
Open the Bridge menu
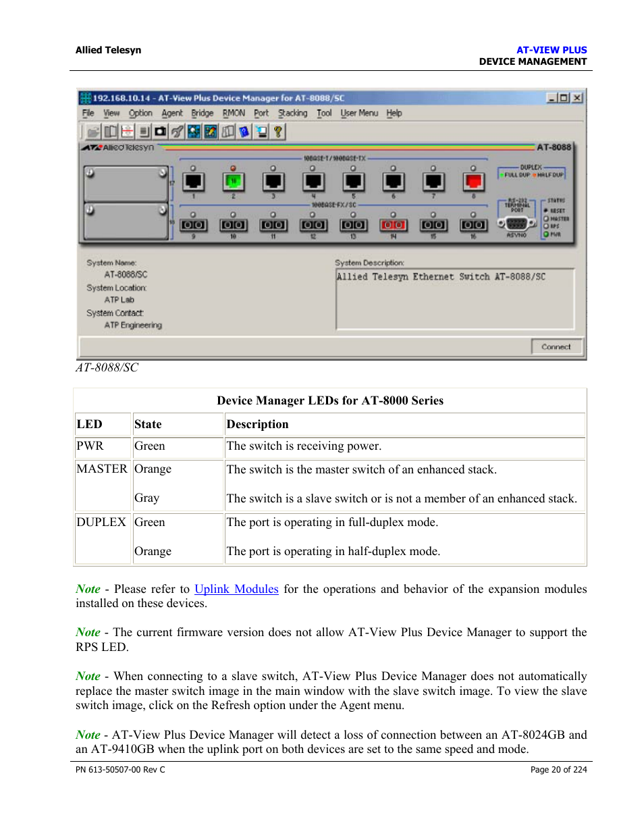203,113
